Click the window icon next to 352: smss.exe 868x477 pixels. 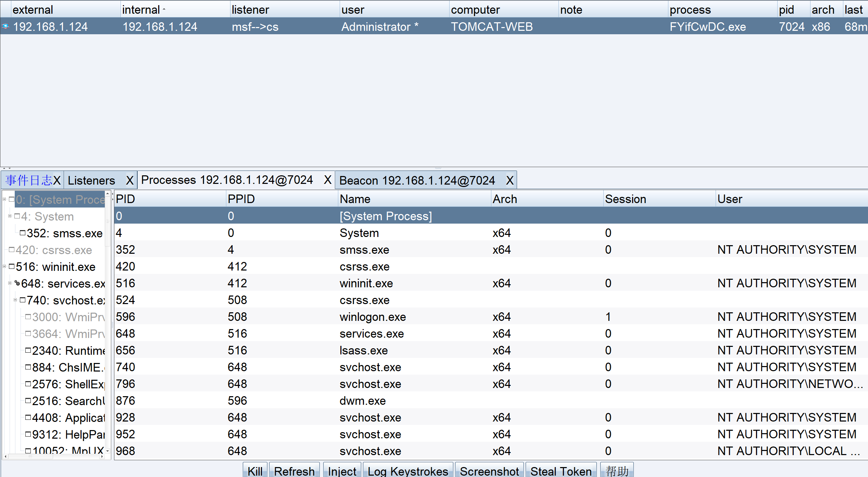point(23,233)
